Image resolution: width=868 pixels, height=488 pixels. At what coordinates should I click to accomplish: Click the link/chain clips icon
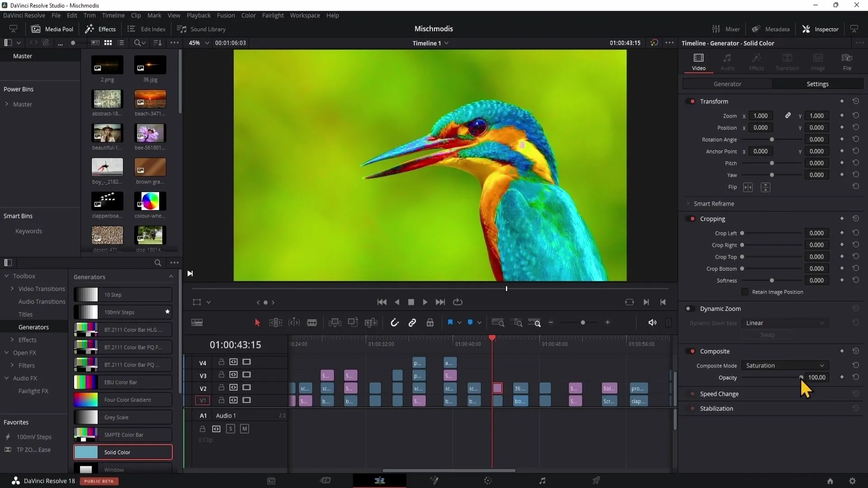coord(413,322)
